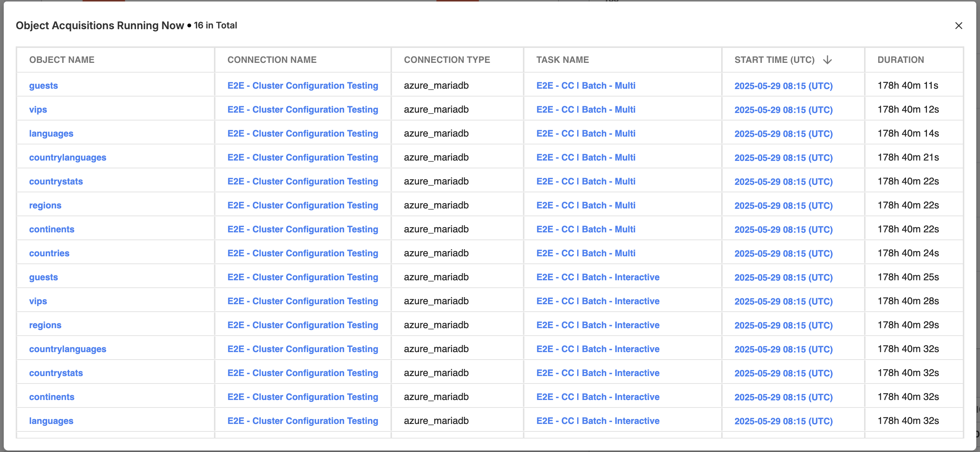The width and height of the screenshot is (980, 452).
Task: Open connection link in second vips row
Action: [303, 301]
